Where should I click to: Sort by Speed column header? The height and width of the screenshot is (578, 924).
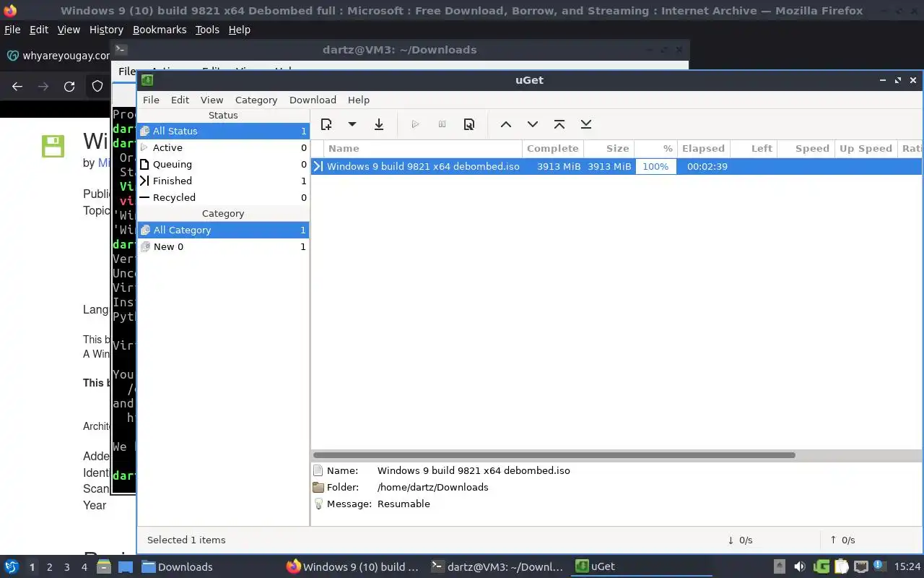point(806,148)
